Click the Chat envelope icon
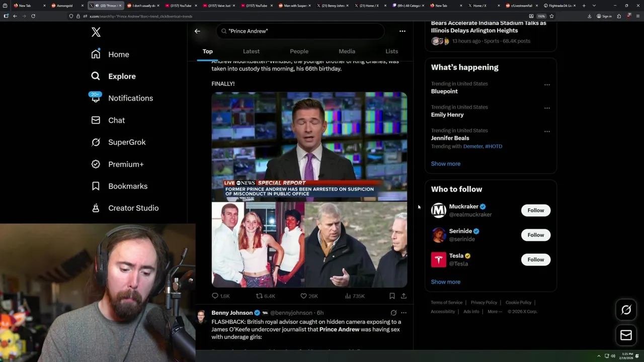 [96, 120]
